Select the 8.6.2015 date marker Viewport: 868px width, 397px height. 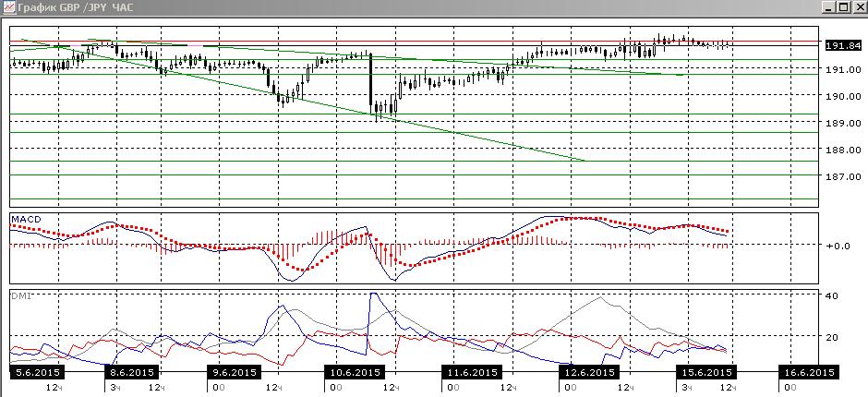pos(132,372)
